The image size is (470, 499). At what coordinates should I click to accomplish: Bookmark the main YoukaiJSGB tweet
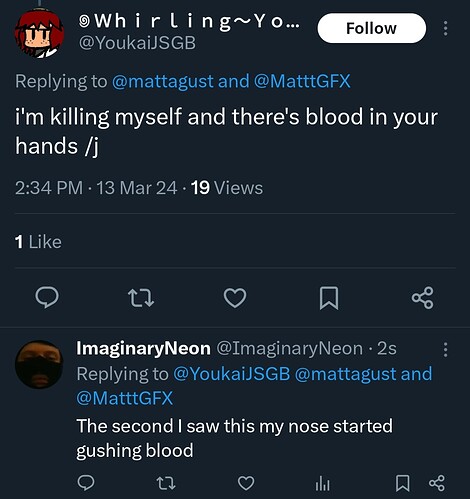[x=329, y=298]
